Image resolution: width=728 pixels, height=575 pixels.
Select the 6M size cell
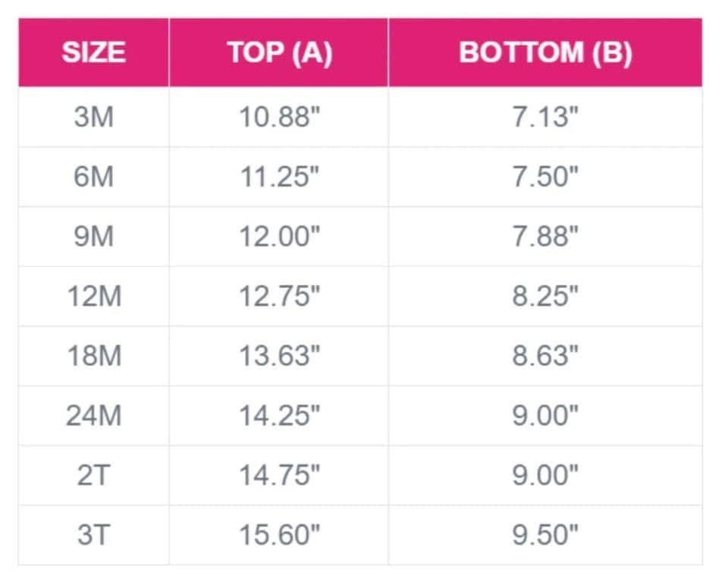pos(93,177)
